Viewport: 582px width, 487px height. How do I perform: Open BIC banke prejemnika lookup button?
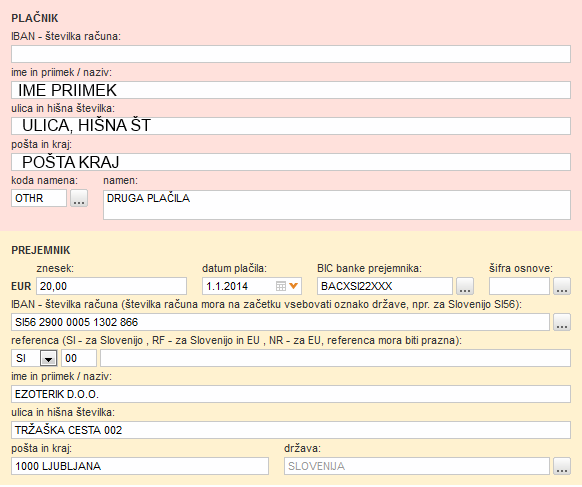pos(465,286)
